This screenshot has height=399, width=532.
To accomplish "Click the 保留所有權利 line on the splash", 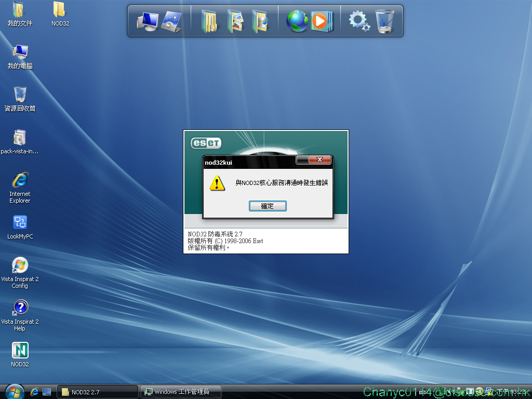I will point(208,248).
